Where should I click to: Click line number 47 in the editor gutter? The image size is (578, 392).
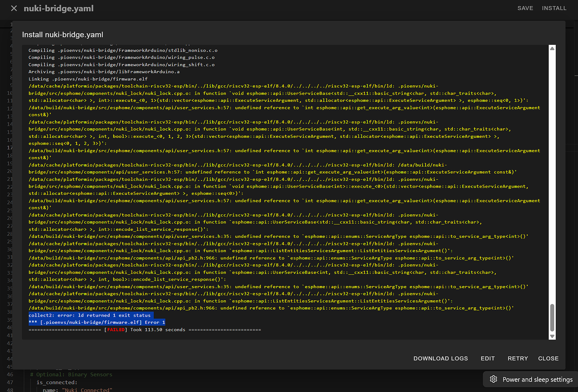(x=10, y=382)
